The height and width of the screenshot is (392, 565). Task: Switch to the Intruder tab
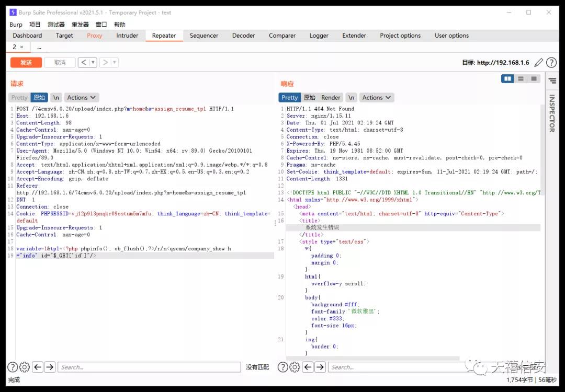click(x=127, y=36)
